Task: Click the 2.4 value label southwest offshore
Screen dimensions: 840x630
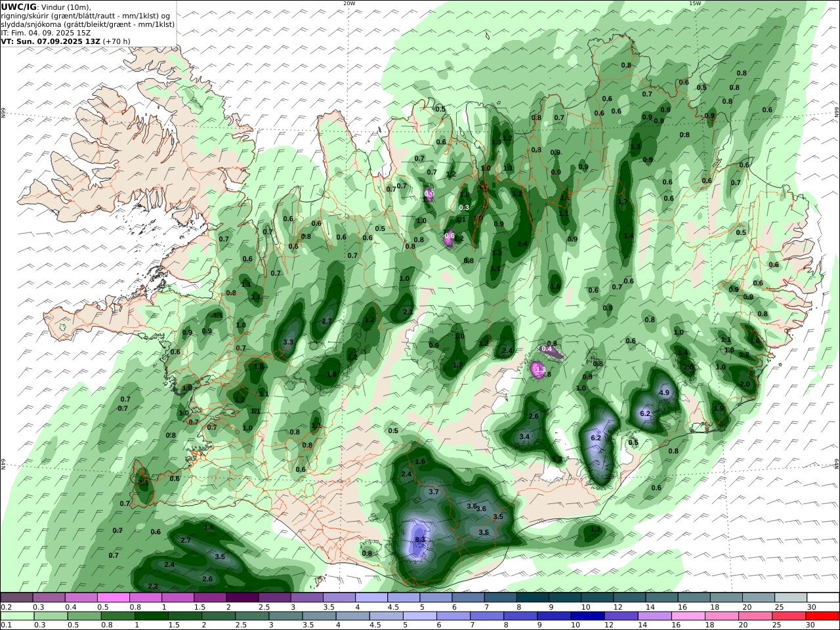Action: pos(169,564)
